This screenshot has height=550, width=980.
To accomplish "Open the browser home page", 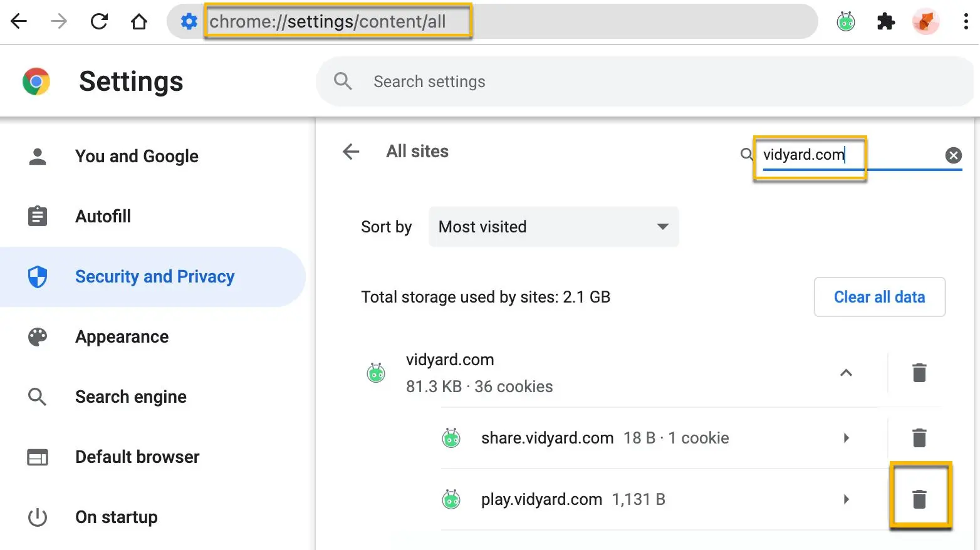I will tap(139, 22).
